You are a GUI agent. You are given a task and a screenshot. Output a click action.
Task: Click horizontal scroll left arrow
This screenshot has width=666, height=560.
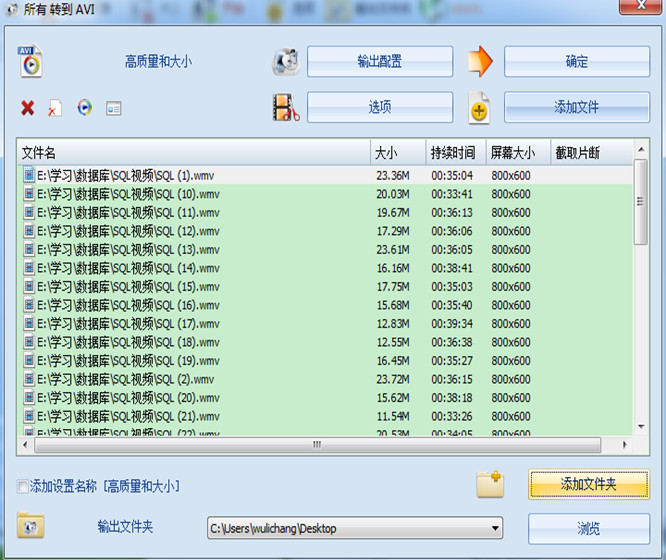pos(25,445)
